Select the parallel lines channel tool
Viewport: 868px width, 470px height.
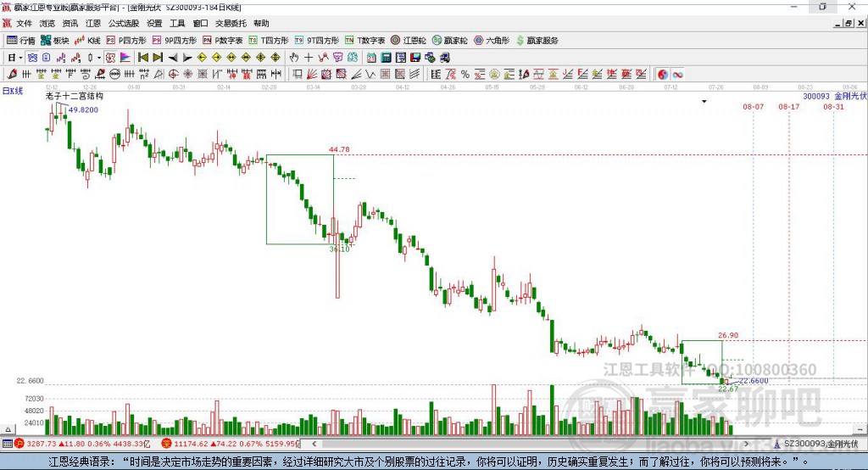point(414,75)
